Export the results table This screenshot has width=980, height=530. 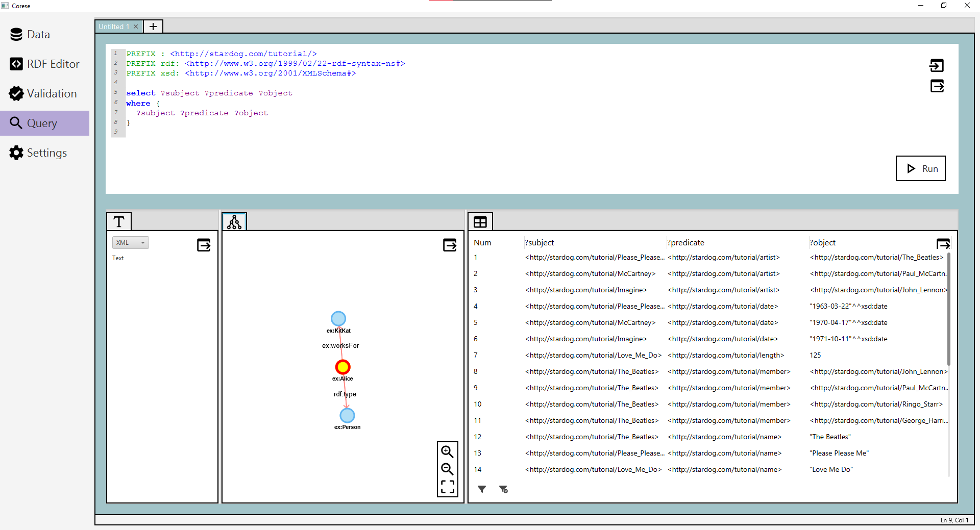(943, 244)
